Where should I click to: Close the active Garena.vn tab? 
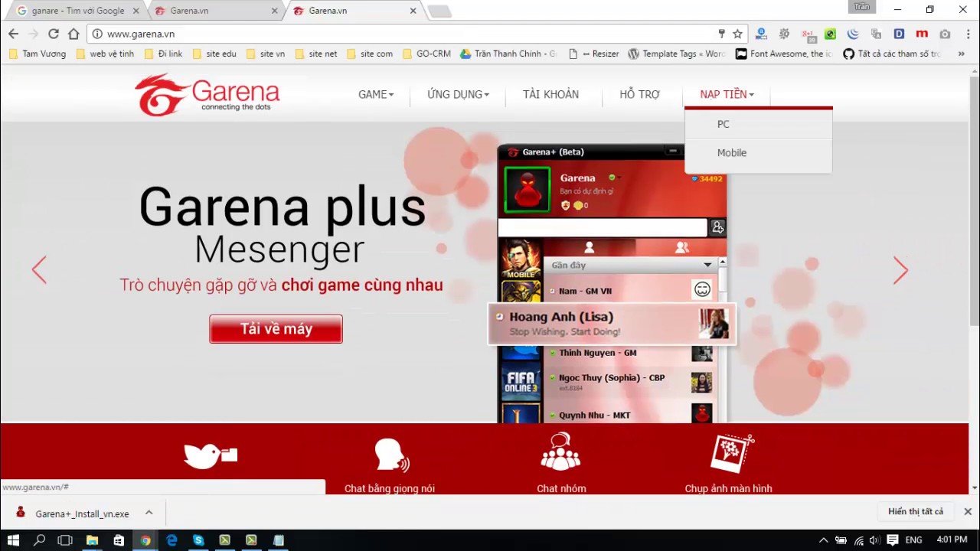click(x=413, y=11)
